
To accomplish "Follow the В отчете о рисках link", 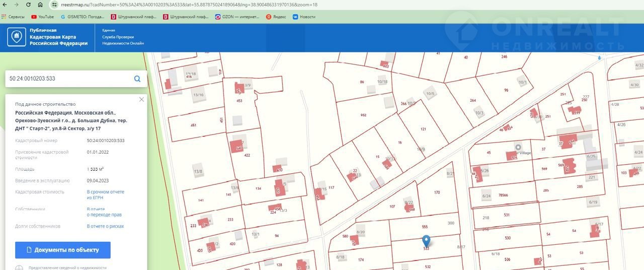I will [105, 226].
